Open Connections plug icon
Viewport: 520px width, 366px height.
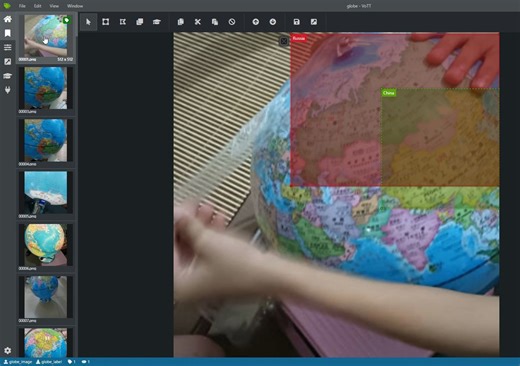coord(8,90)
